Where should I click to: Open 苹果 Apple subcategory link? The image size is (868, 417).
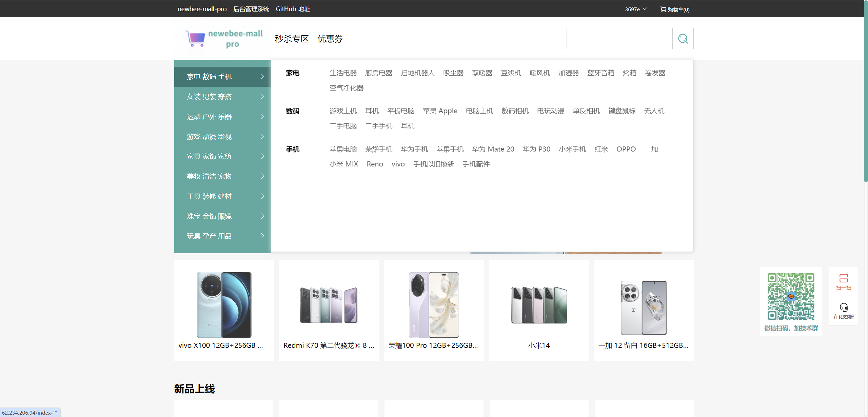[440, 111]
